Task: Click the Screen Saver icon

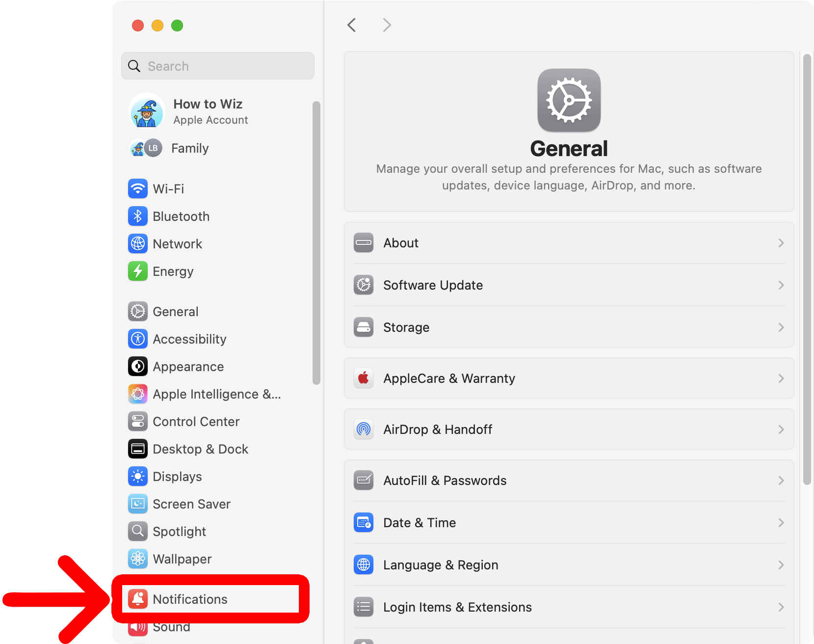Action: pyautogui.click(x=138, y=504)
